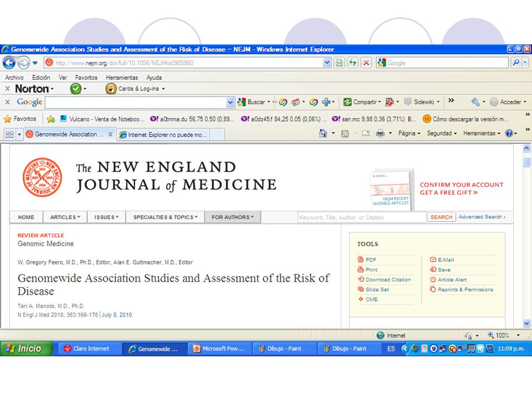
Task: Click the NEJM red seal logo
Action: (x=43, y=177)
